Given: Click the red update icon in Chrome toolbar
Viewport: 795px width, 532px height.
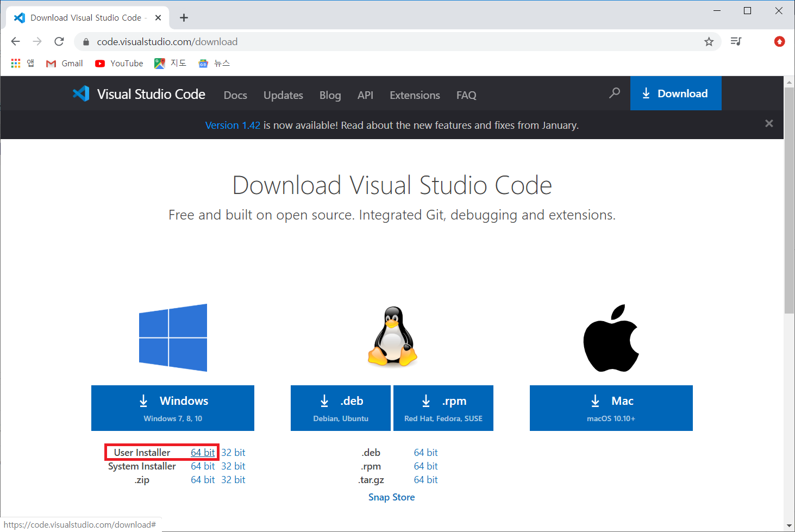Looking at the screenshot, I should [x=779, y=41].
